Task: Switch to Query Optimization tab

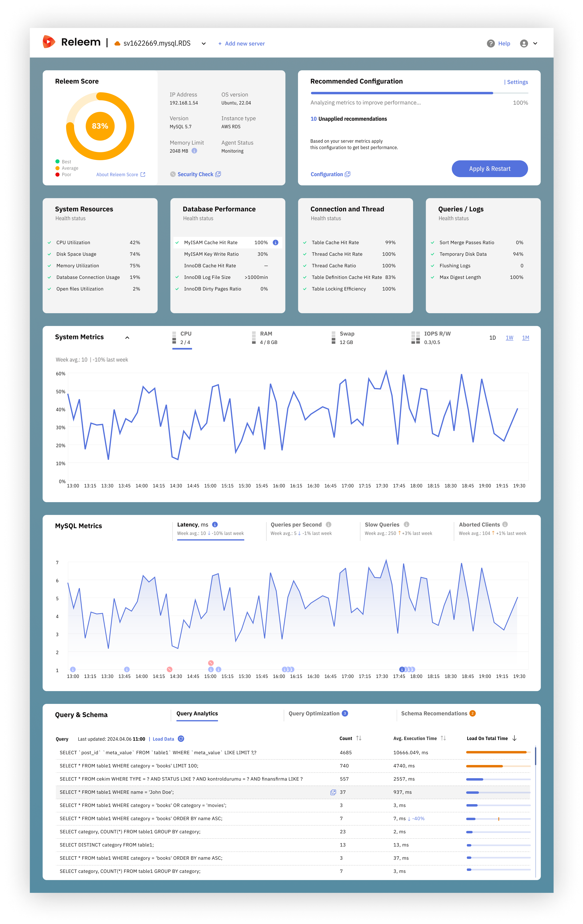Action: (314, 713)
